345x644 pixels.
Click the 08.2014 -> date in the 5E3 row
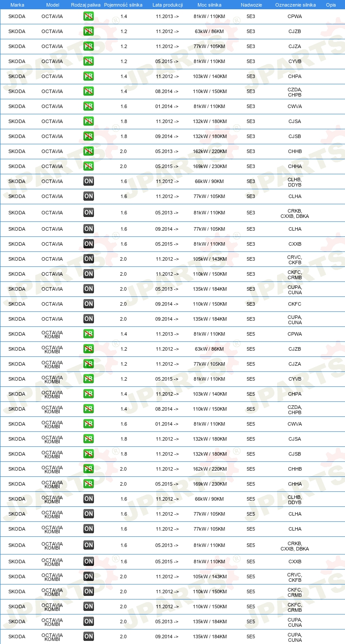tap(167, 91)
